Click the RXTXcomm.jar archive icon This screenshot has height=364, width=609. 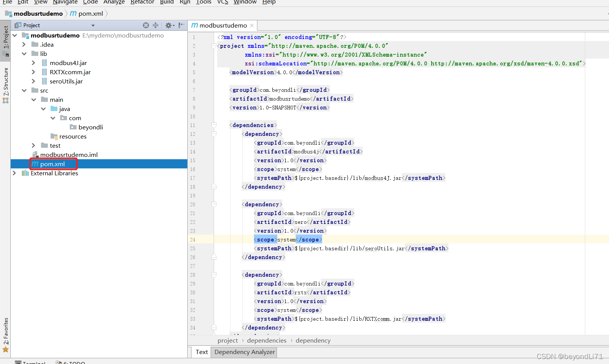(44, 72)
